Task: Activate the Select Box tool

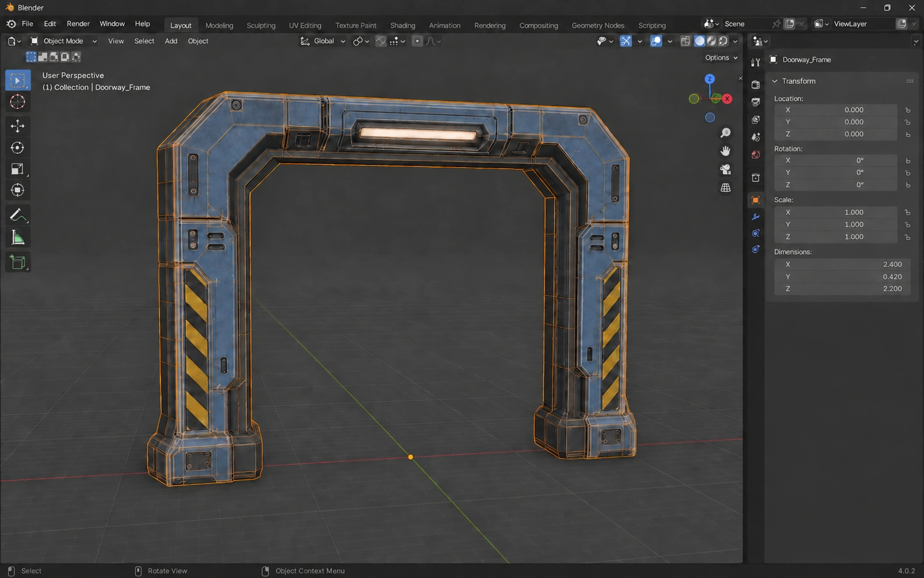Action: click(x=17, y=80)
